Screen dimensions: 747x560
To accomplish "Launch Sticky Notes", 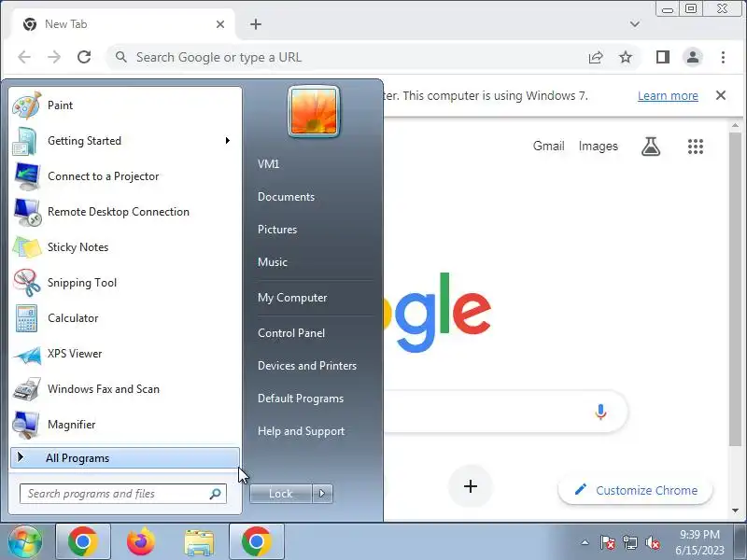I will click(x=125, y=247).
